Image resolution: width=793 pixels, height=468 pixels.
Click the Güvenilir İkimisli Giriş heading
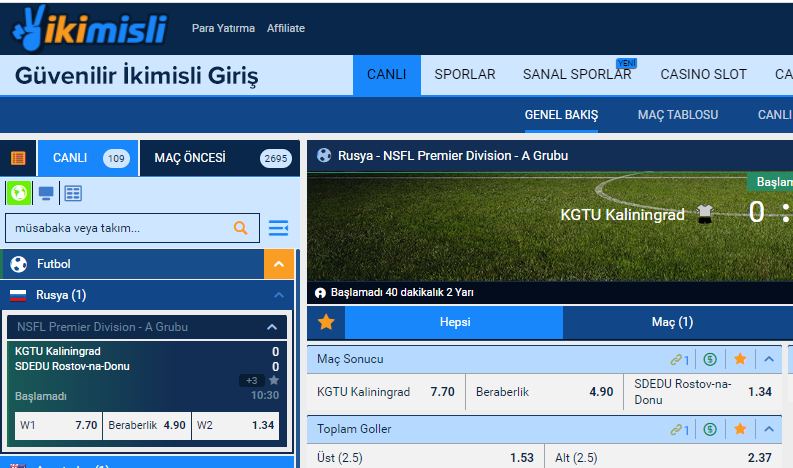(137, 76)
